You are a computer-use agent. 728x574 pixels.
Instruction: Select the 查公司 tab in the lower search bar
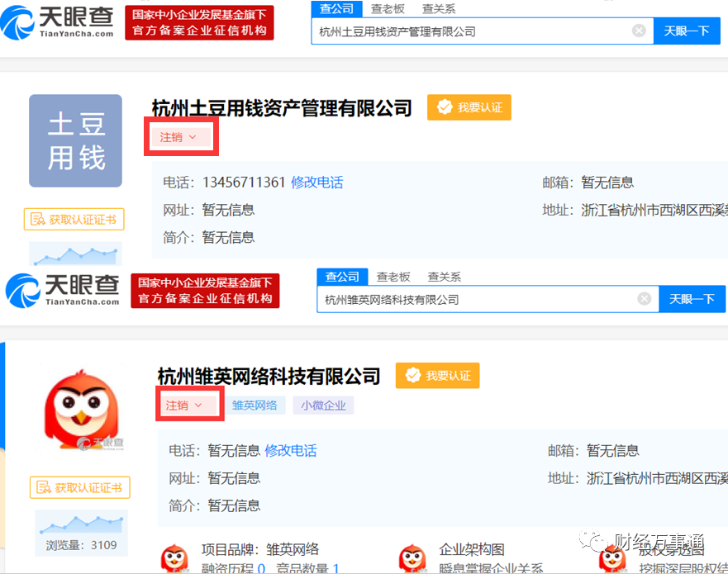tap(342, 277)
